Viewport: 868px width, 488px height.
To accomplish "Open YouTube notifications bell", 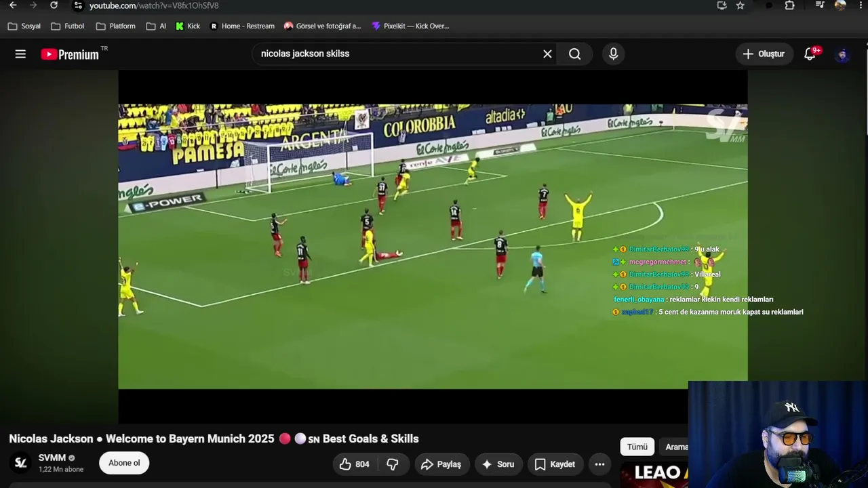I will point(810,54).
